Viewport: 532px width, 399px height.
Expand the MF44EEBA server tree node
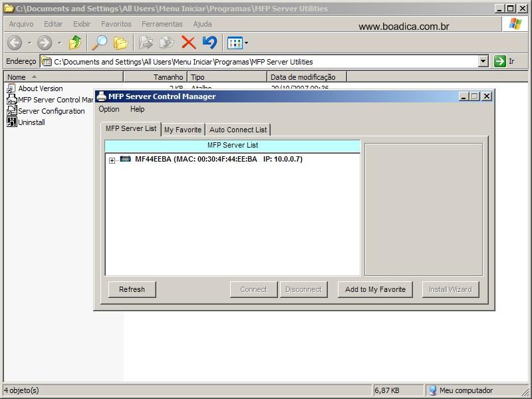click(x=112, y=160)
